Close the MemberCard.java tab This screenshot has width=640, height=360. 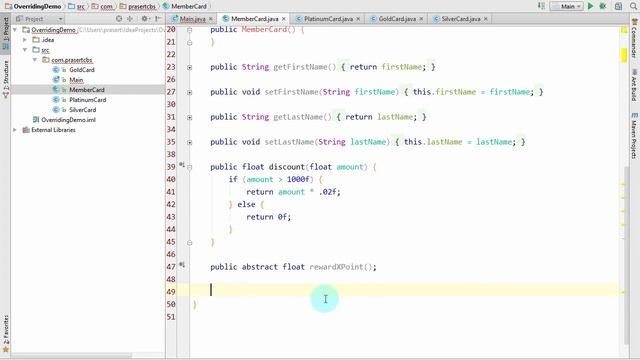[x=284, y=19]
